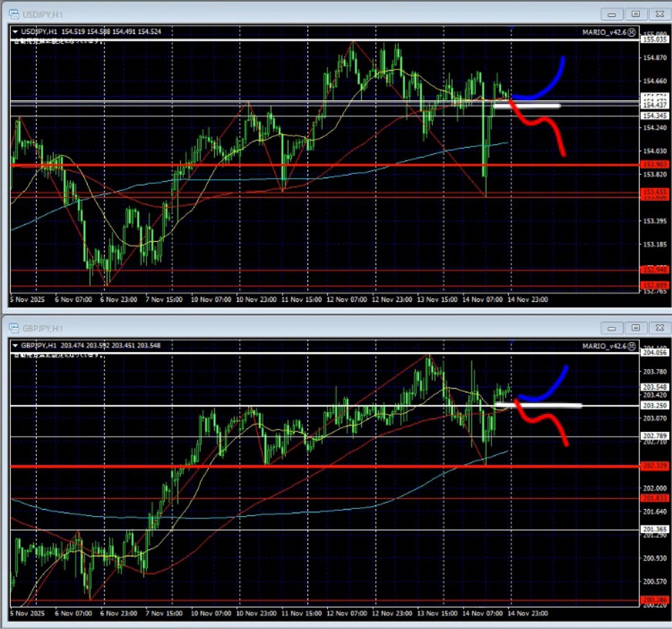This screenshot has height=629, width=672.
Task: Click the red 200.286 price level label
Action: [654, 599]
